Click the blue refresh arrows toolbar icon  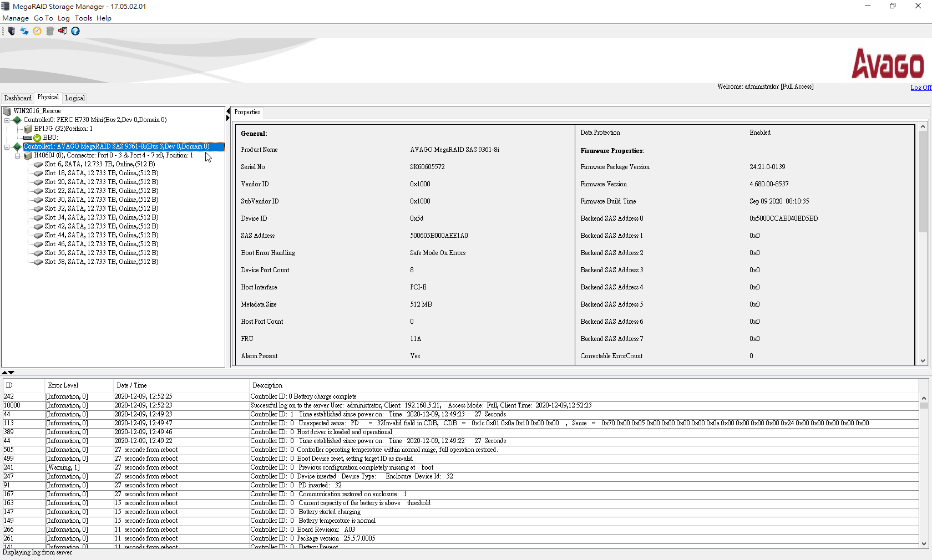[x=24, y=31]
